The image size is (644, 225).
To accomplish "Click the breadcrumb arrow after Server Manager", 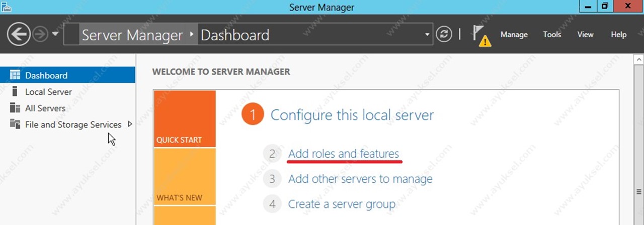I will click(191, 35).
